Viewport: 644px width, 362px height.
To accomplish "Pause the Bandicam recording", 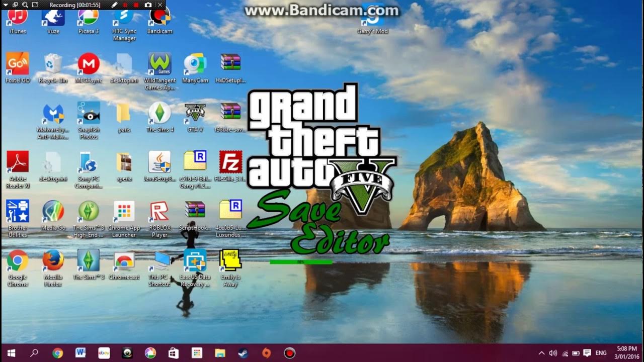I will pos(125,5).
